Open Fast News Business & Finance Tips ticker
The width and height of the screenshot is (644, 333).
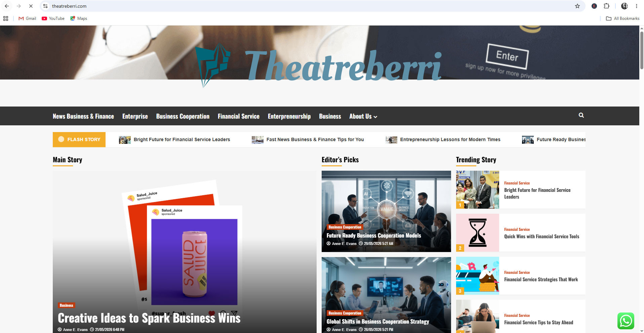coord(315,139)
